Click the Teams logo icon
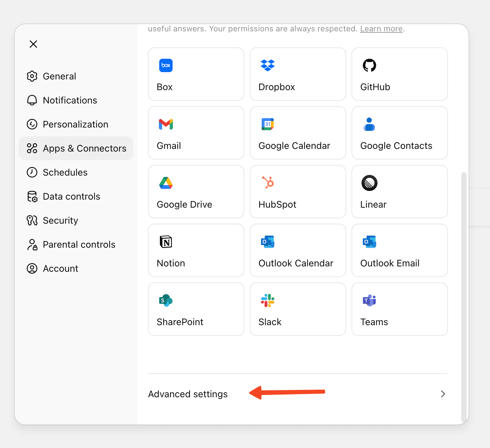The height and width of the screenshot is (448, 490). 370,300
